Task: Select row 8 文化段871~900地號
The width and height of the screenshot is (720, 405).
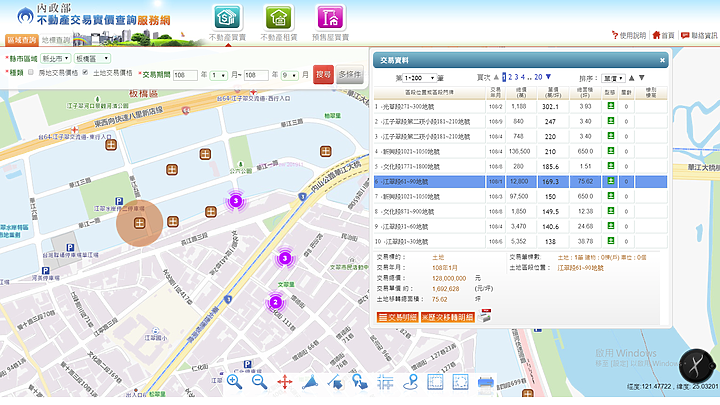Action: click(520, 211)
